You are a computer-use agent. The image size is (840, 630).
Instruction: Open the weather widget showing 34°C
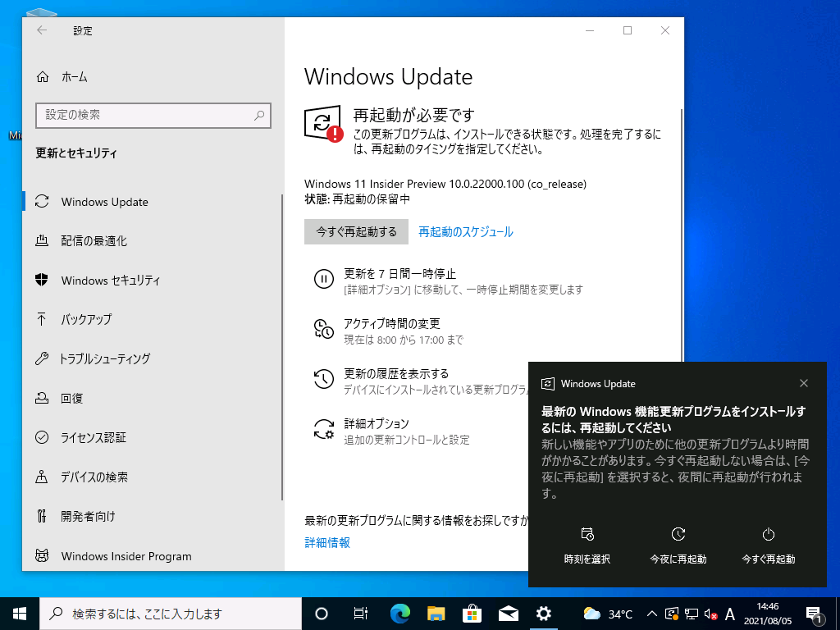[608, 614]
